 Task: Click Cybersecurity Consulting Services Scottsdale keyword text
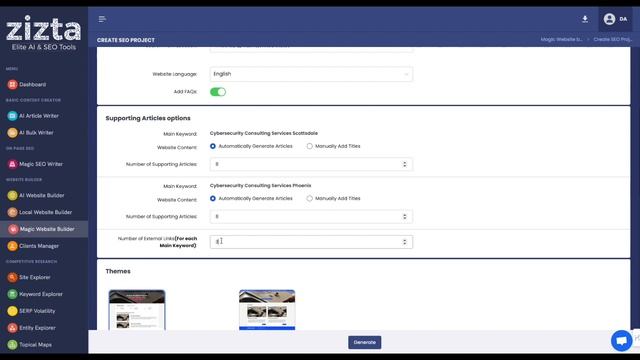[264, 133]
